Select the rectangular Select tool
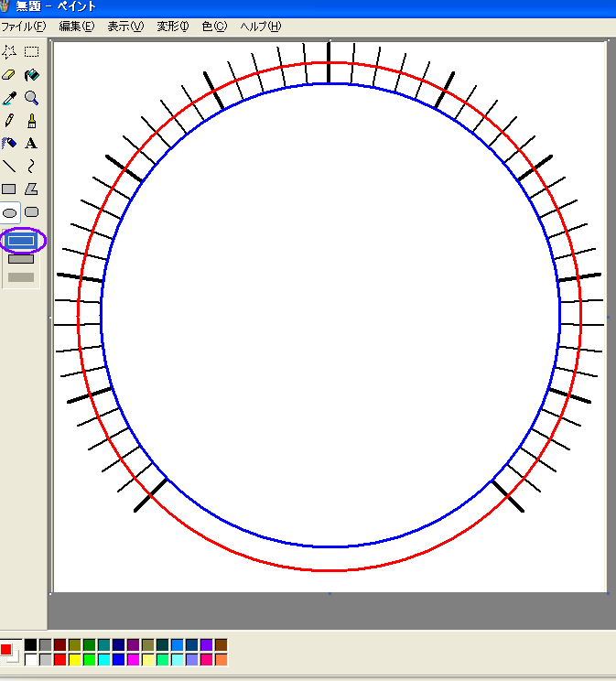 pyautogui.click(x=31, y=51)
